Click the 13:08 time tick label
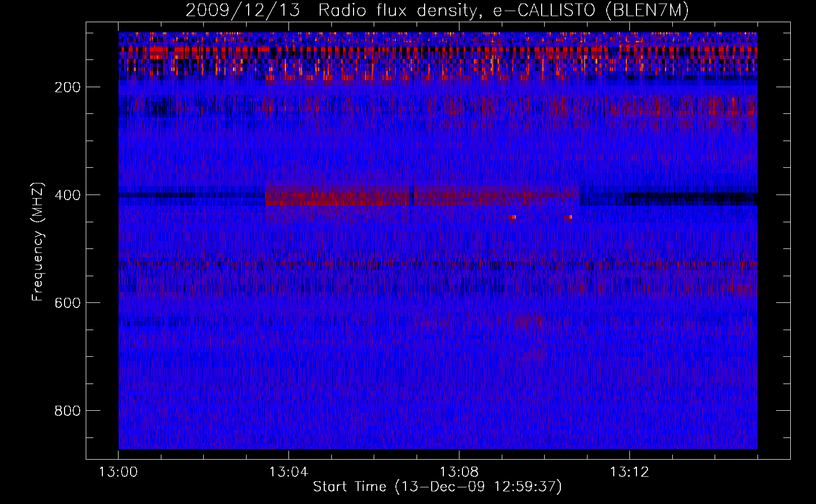Viewport: 816px width, 504px height. [x=459, y=472]
